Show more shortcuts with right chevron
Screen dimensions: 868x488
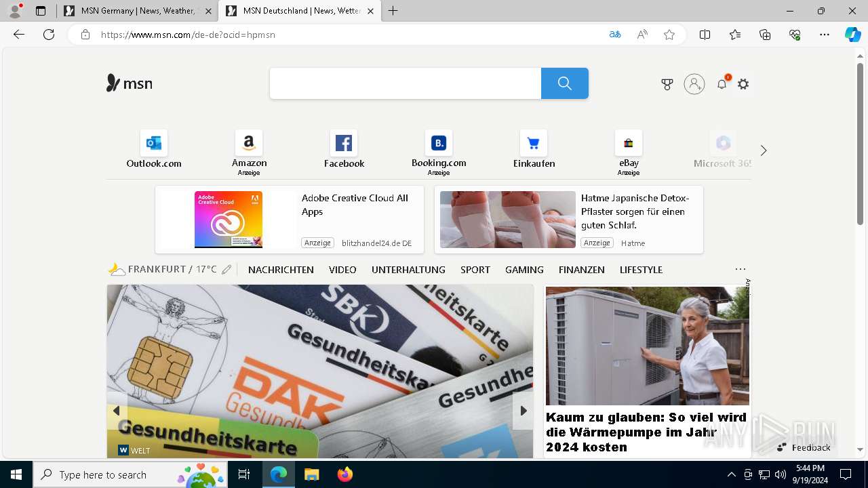point(764,150)
